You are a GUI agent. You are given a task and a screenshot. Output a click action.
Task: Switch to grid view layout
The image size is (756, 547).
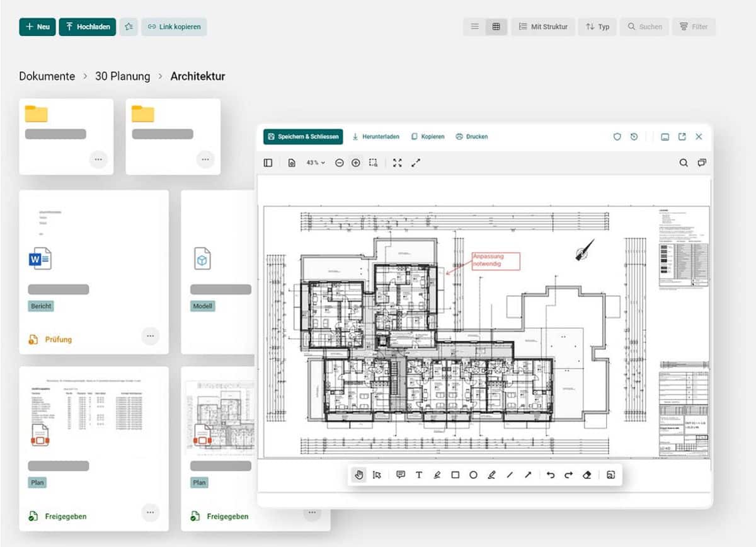pos(496,26)
